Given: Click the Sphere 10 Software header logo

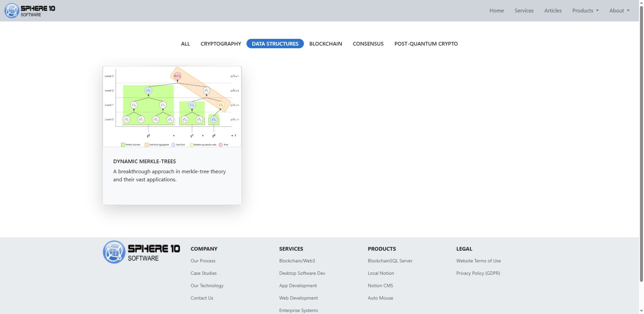Looking at the screenshot, I should click(x=30, y=11).
